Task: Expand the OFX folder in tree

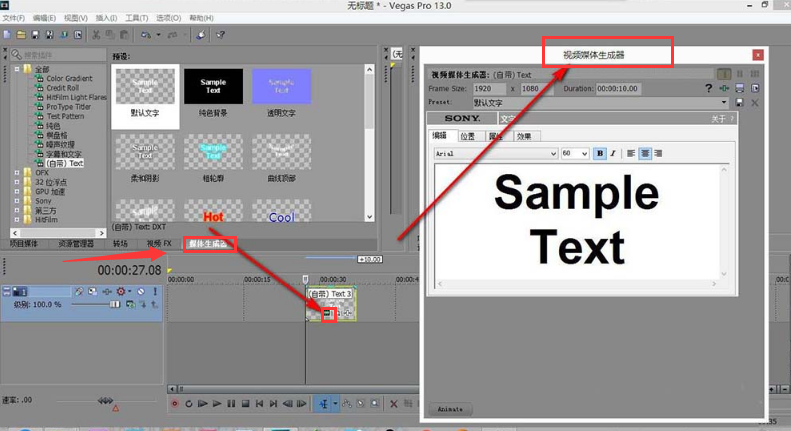Action: click(x=17, y=173)
